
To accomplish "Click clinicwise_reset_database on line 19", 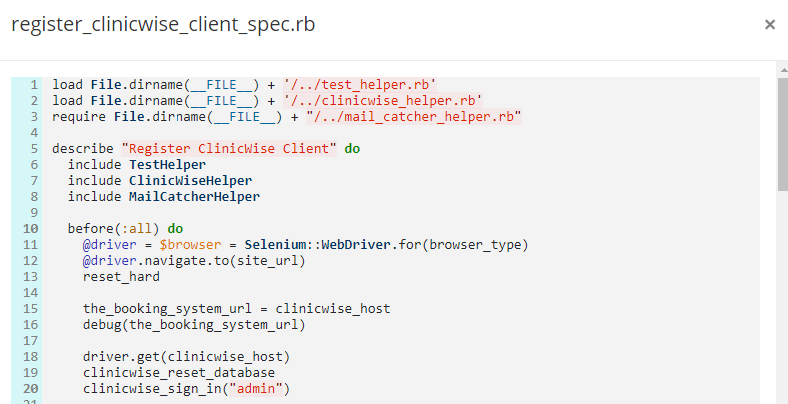I will coord(179,373).
